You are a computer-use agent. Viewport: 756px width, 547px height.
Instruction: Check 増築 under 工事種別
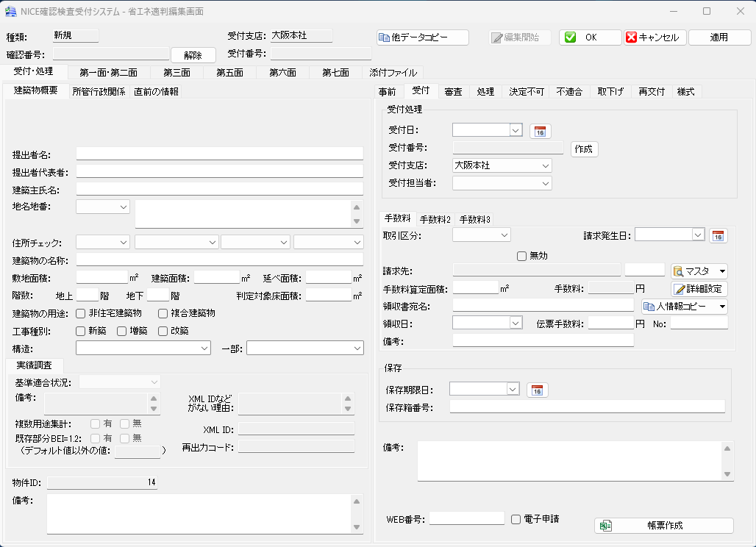coord(121,331)
